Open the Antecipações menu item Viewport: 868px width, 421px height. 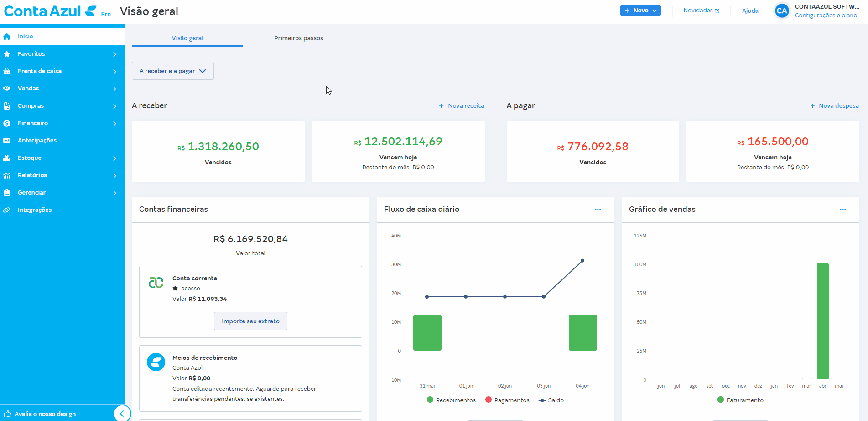[37, 141]
